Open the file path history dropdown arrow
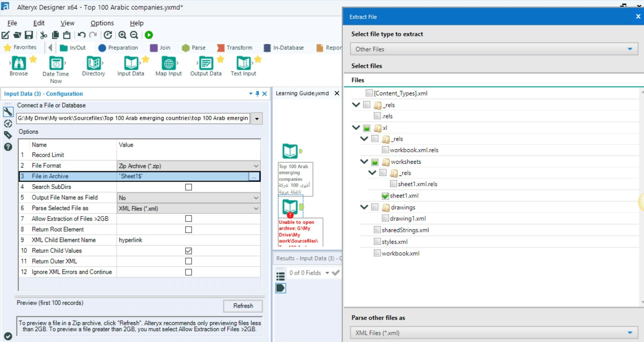 [x=257, y=119]
